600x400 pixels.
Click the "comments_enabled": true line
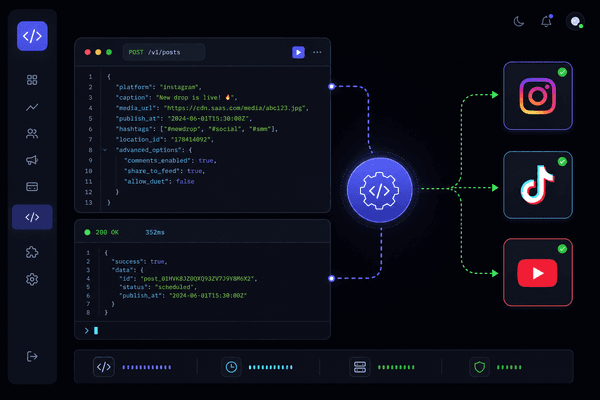[170, 160]
